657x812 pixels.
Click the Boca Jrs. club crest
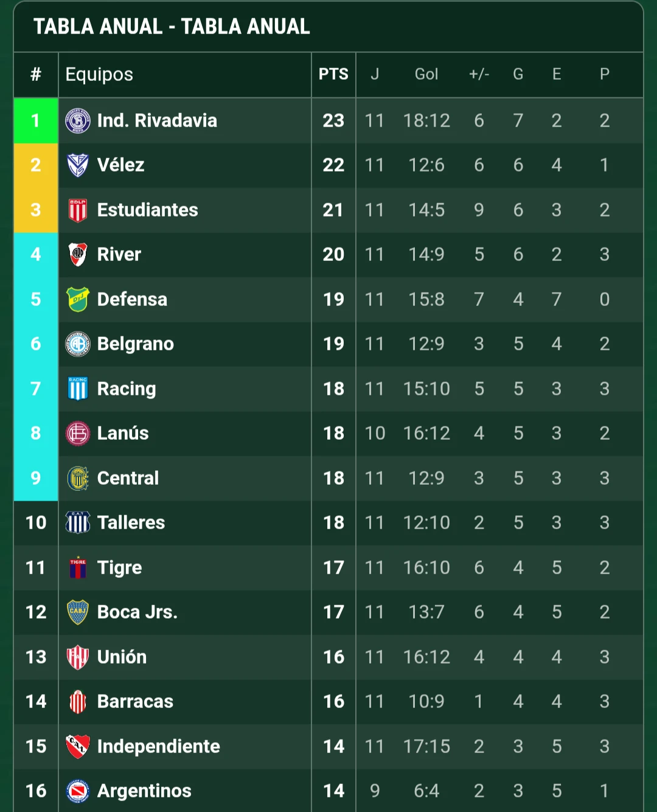(x=77, y=612)
